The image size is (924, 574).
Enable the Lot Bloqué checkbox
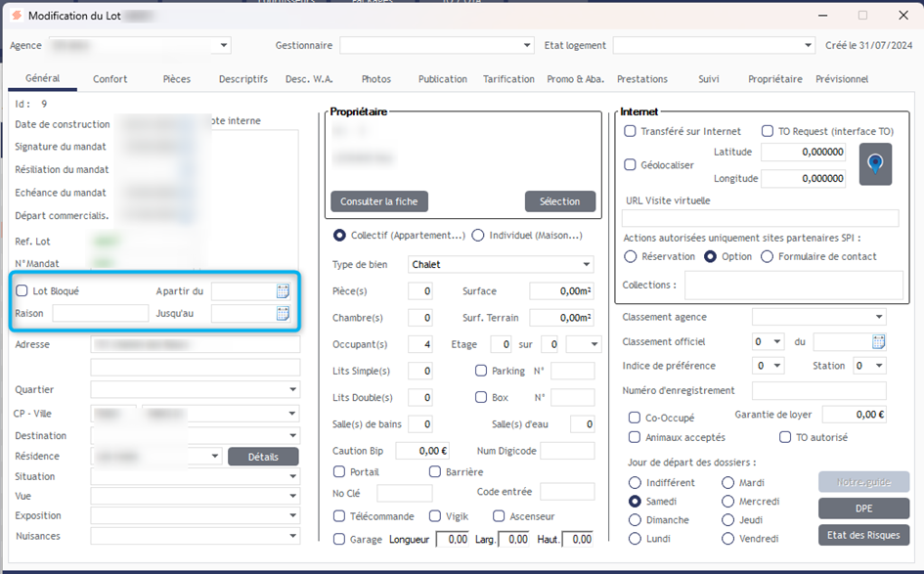pyautogui.click(x=22, y=291)
